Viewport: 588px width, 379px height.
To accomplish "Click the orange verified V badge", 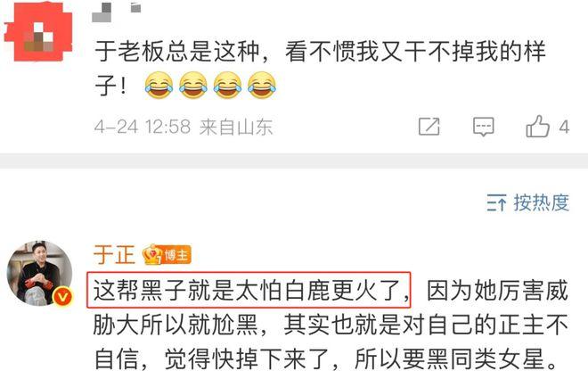I will tap(62, 296).
